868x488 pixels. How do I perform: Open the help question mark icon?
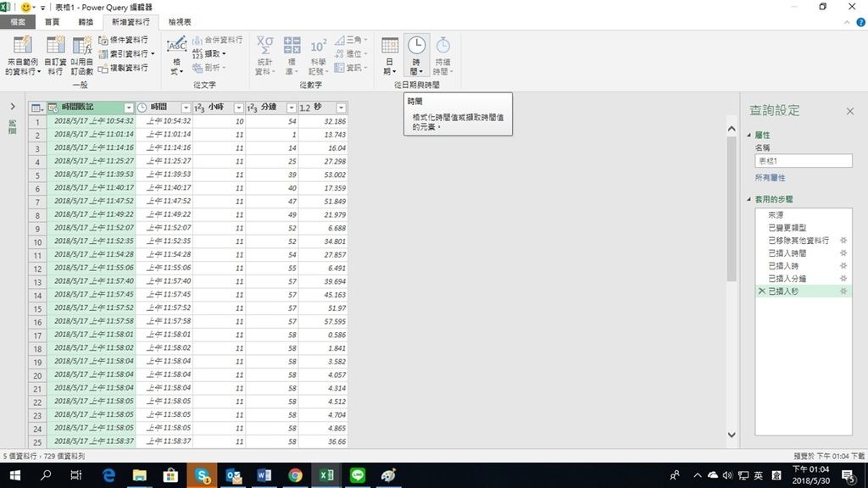pos(861,22)
